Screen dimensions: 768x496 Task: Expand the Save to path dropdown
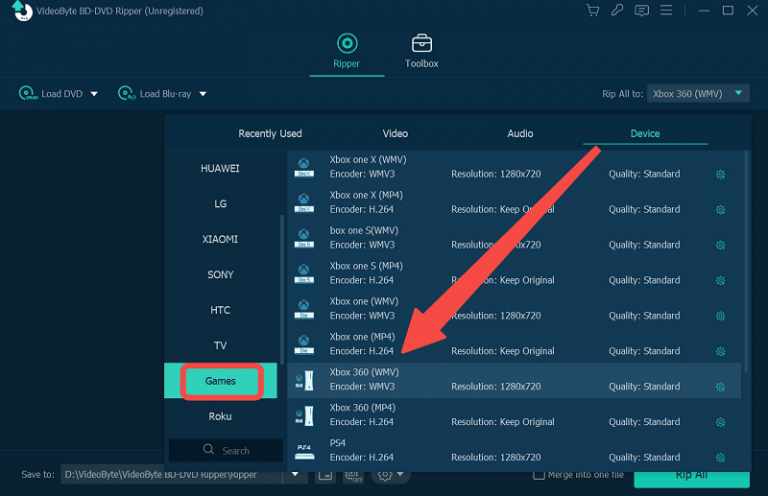pyautogui.click(x=295, y=474)
